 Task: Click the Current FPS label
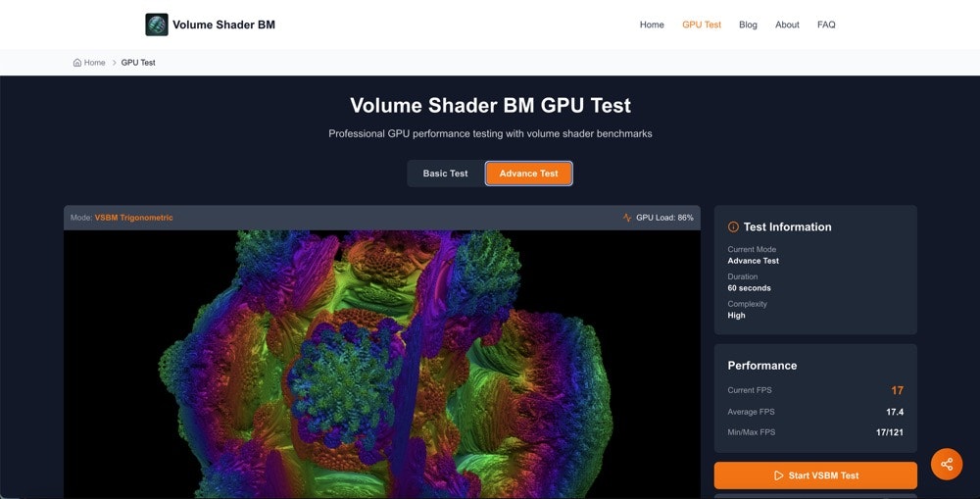tap(750, 390)
